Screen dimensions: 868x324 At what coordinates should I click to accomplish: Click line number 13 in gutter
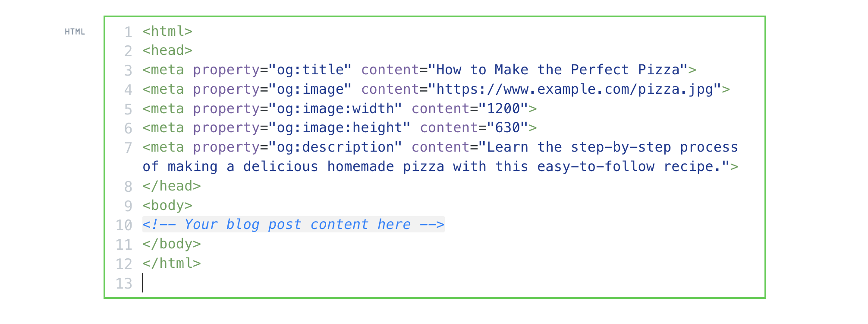[124, 283]
